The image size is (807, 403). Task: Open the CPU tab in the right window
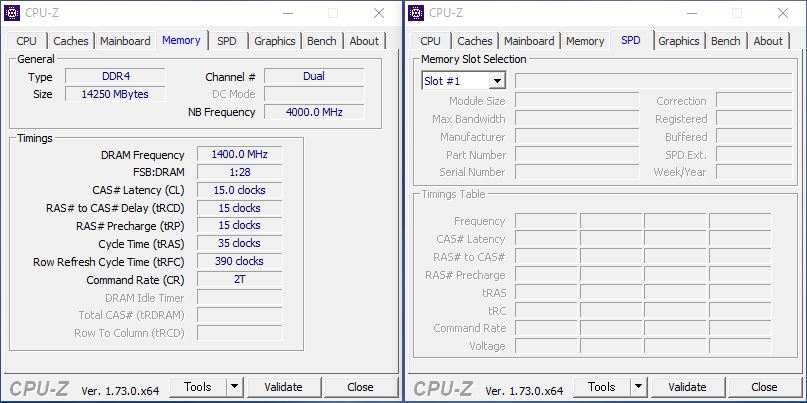click(x=430, y=41)
